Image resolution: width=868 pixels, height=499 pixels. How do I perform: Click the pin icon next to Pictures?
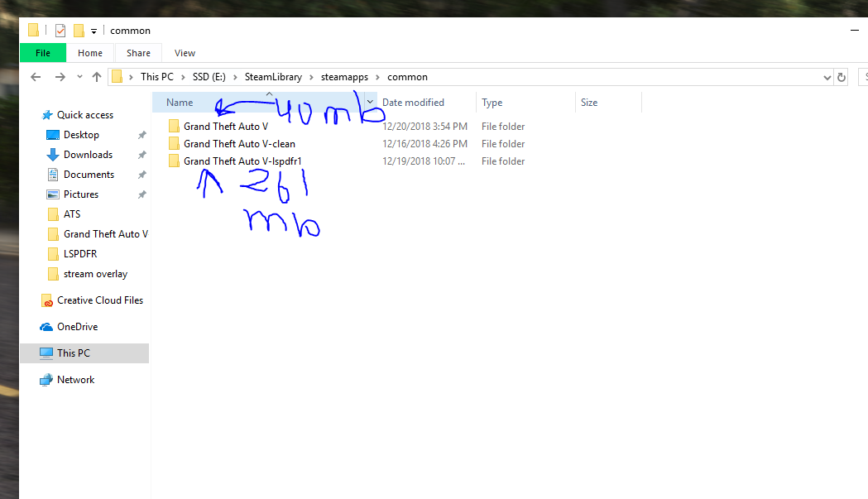141,194
